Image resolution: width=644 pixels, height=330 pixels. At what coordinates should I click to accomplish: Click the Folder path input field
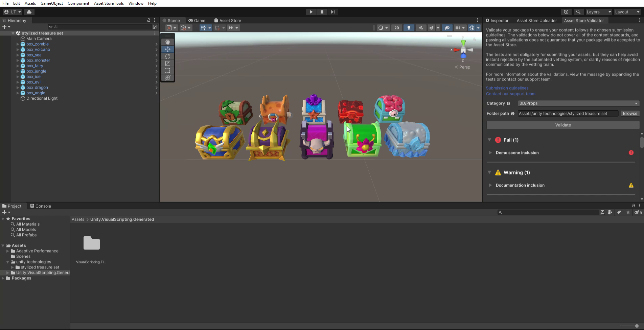[568, 114]
